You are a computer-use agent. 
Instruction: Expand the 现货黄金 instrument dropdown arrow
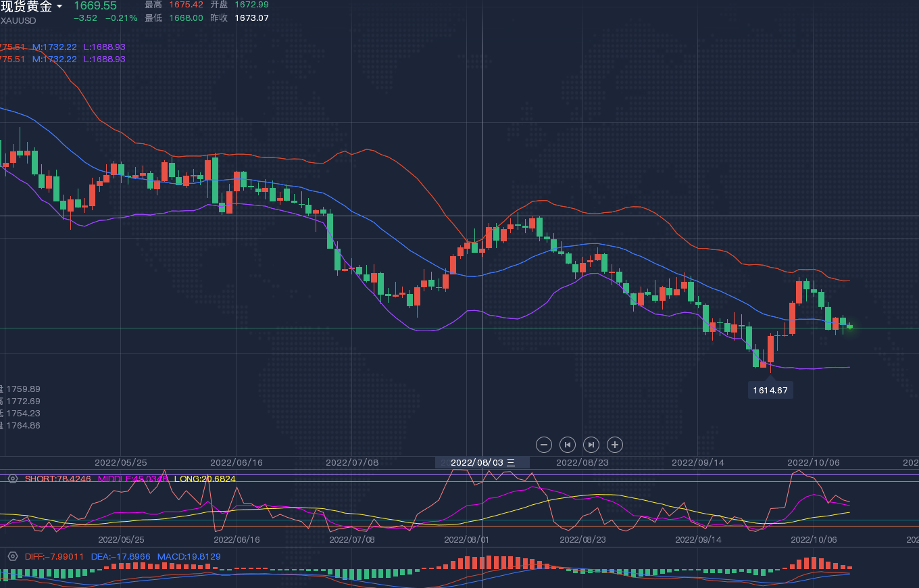(59, 7)
